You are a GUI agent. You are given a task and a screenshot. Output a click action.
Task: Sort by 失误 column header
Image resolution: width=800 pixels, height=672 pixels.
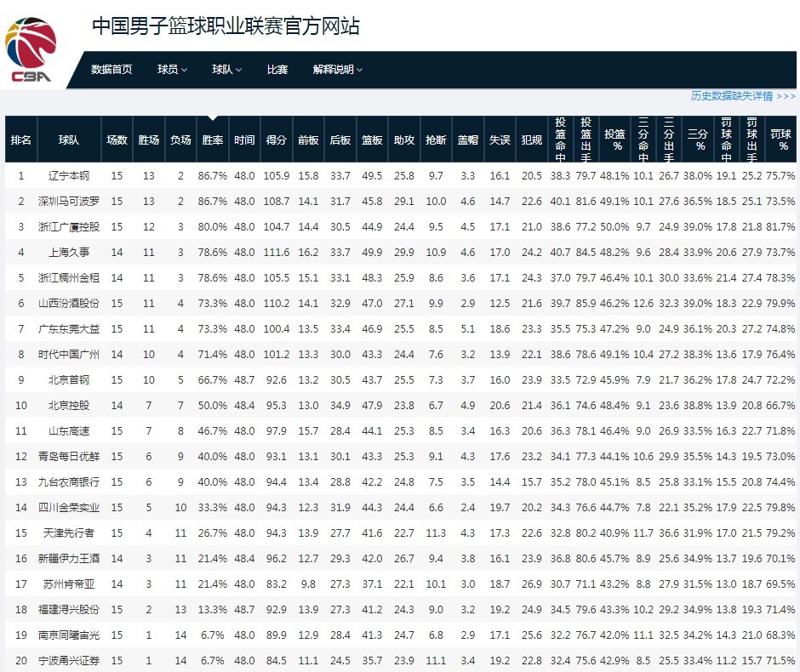coord(500,140)
